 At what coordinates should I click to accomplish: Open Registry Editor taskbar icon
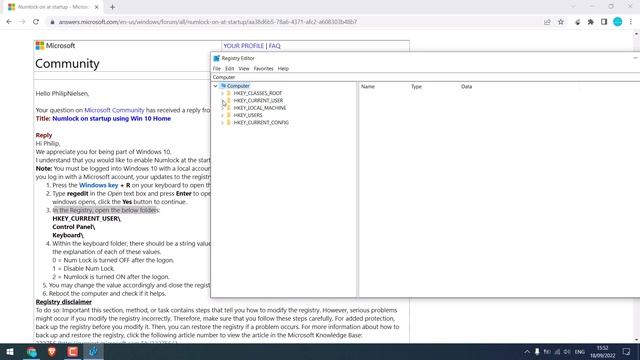point(93,352)
